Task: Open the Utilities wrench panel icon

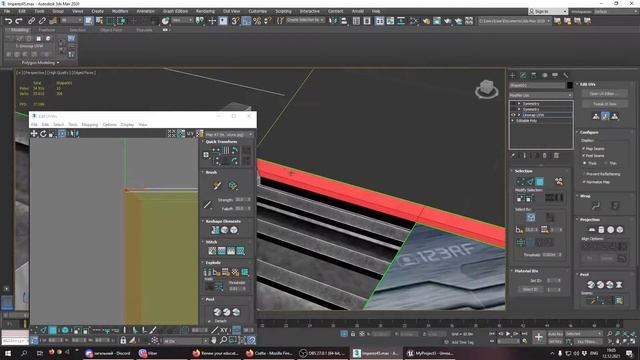Action: 565,75
